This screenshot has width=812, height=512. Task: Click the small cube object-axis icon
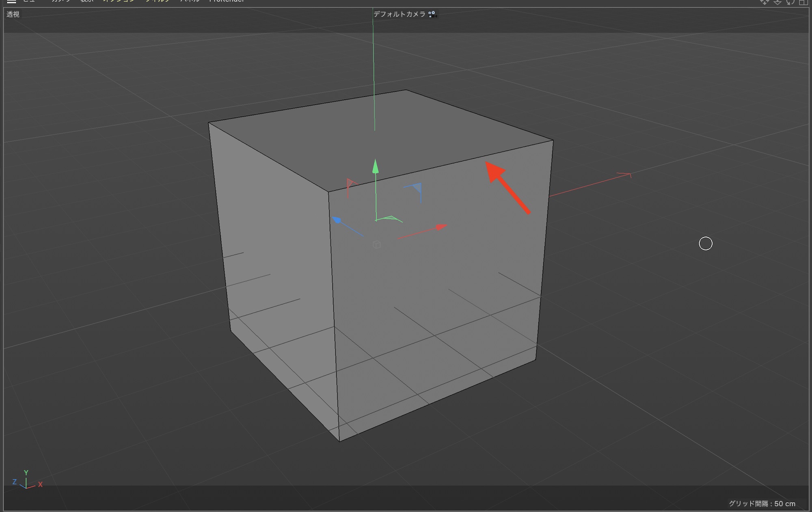(377, 244)
